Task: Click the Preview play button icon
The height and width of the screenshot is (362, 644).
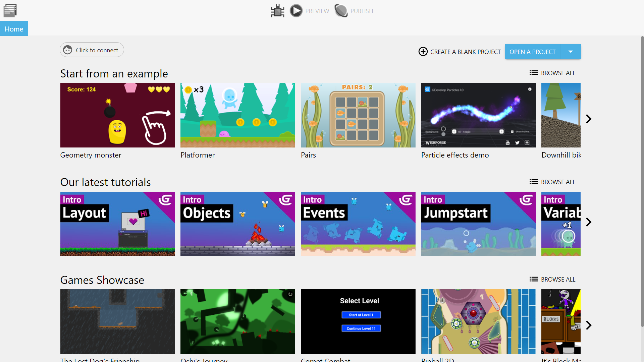Action: (x=296, y=11)
